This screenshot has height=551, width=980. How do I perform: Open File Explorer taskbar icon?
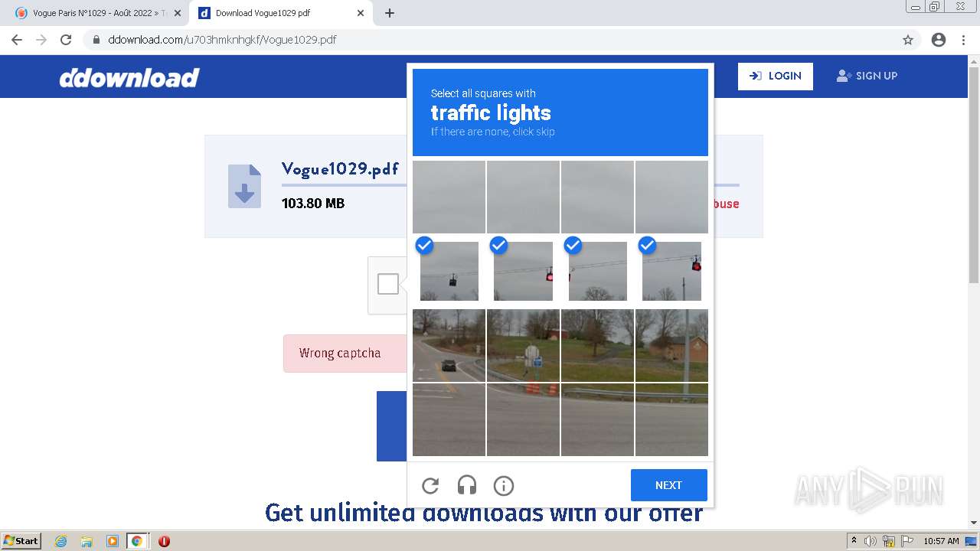pos(87,541)
